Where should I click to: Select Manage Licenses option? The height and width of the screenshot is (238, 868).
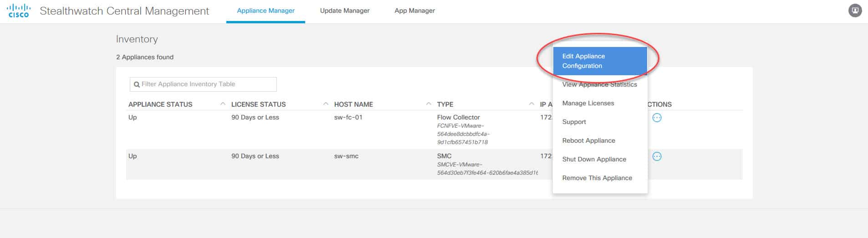click(600, 103)
